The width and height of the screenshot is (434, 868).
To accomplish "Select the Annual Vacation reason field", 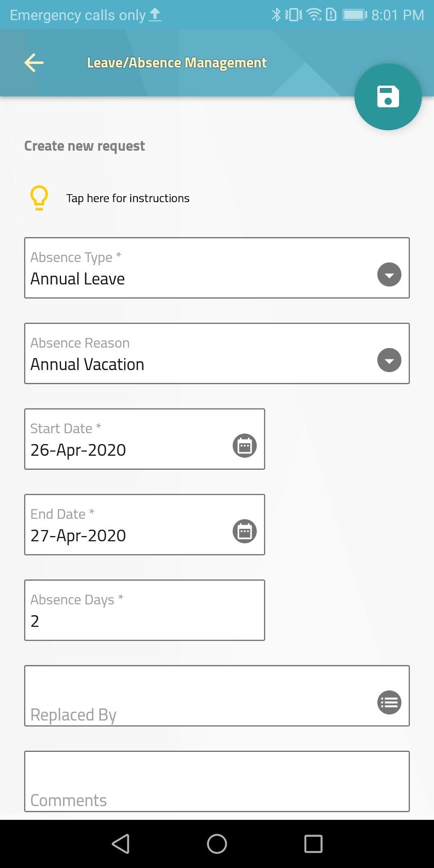I will point(191,354).
